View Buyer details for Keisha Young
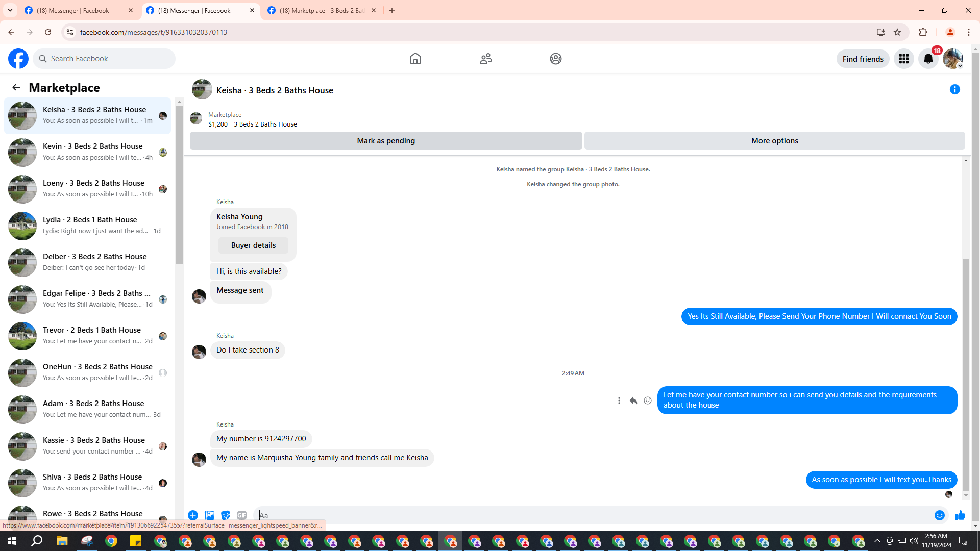This screenshot has height=551, width=980. (x=253, y=245)
